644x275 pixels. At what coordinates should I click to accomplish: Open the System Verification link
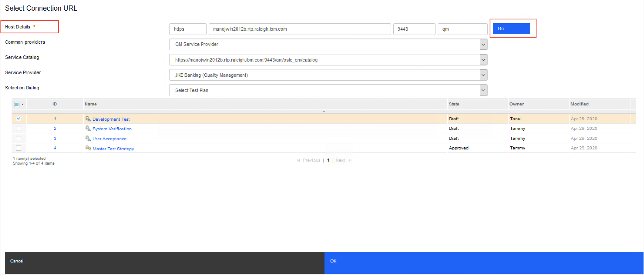click(112, 129)
